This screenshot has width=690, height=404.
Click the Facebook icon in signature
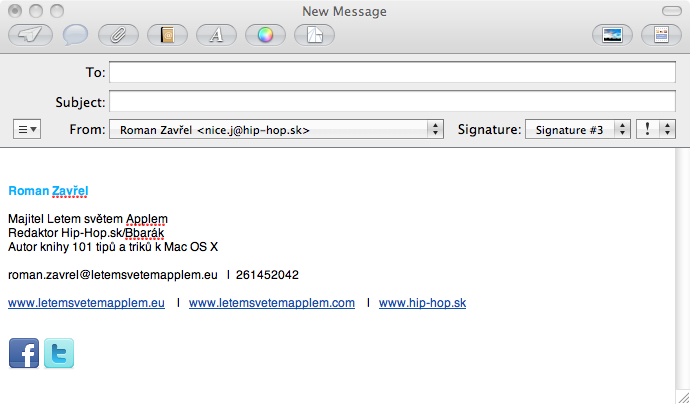tap(24, 353)
